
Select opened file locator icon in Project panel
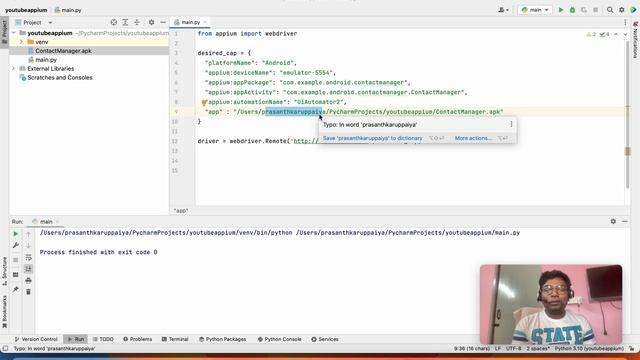click(114, 22)
